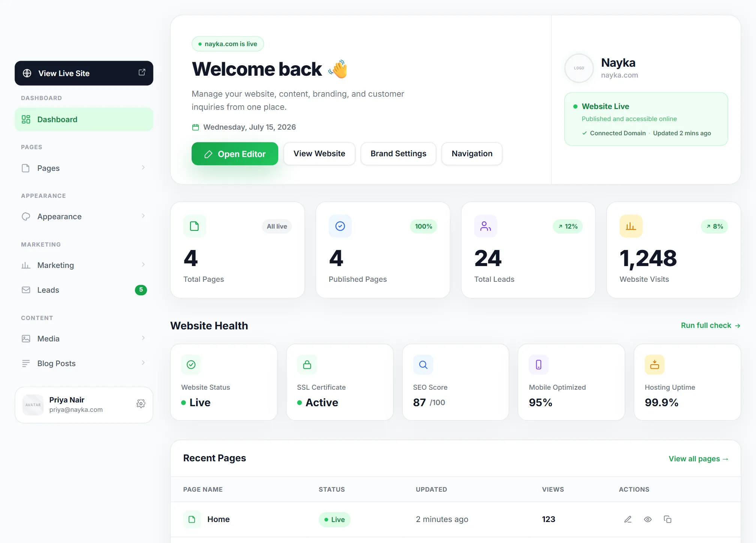This screenshot has height=543, width=756.
Task: Click the SEO Score magnifier icon
Action: point(423,365)
